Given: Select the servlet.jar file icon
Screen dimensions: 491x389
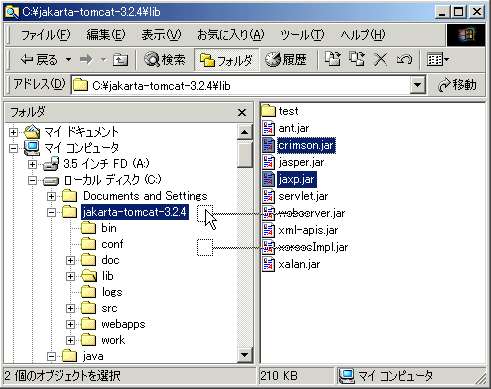Looking at the screenshot, I should [268, 196].
